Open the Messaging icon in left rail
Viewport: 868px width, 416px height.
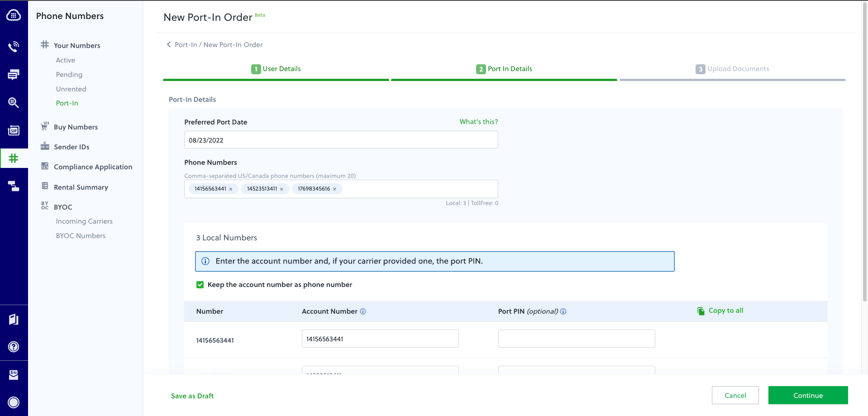pos(14,75)
